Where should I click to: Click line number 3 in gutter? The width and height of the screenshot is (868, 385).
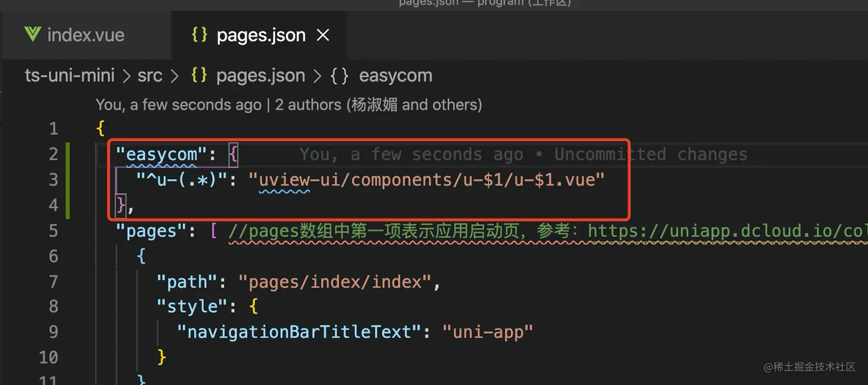tap(53, 180)
